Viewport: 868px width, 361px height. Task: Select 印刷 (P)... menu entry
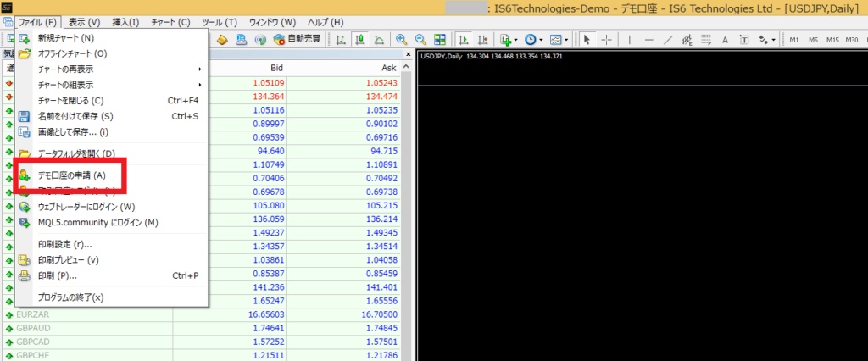point(111,275)
